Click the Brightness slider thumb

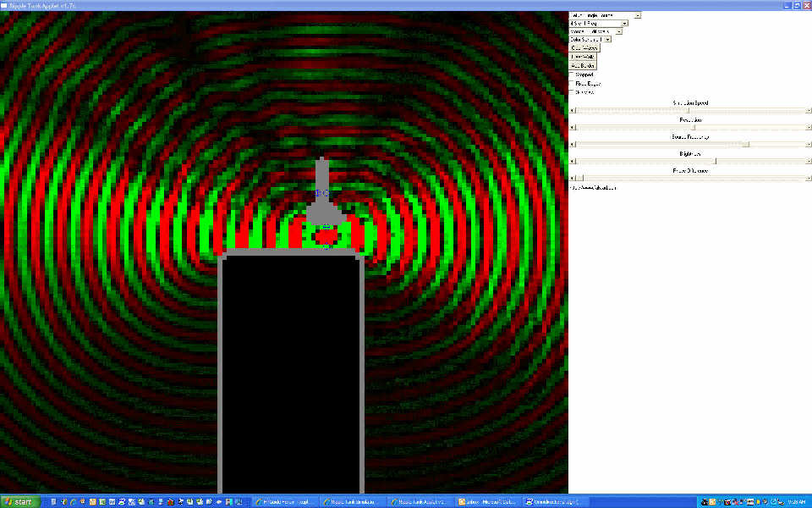pyautogui.click(x=716, y=161)
